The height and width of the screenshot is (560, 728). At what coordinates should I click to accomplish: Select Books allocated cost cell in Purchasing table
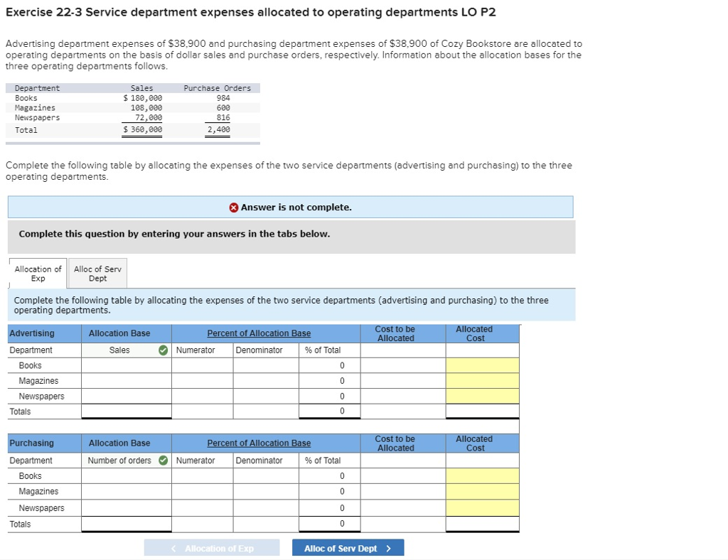point(482,475)
